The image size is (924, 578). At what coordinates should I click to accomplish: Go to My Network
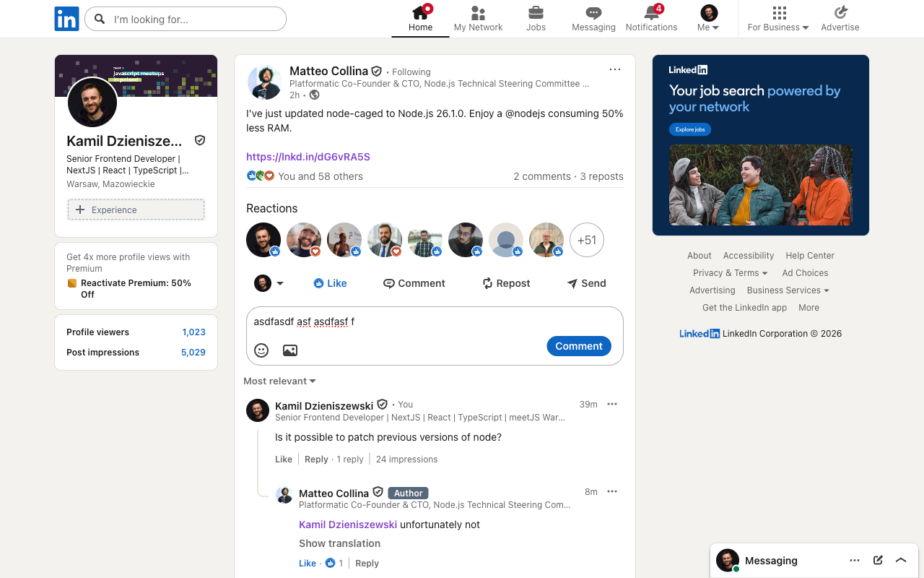pyautogui.click(x=478, y=19)
